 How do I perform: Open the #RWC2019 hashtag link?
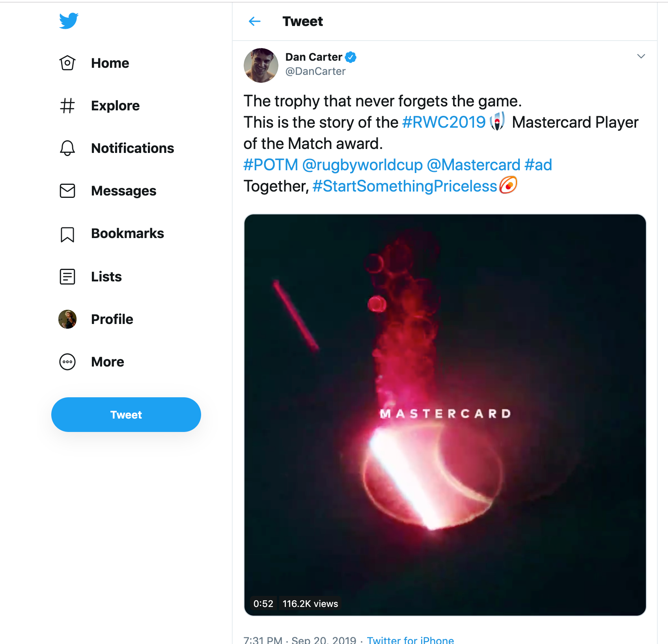(444, 122)
